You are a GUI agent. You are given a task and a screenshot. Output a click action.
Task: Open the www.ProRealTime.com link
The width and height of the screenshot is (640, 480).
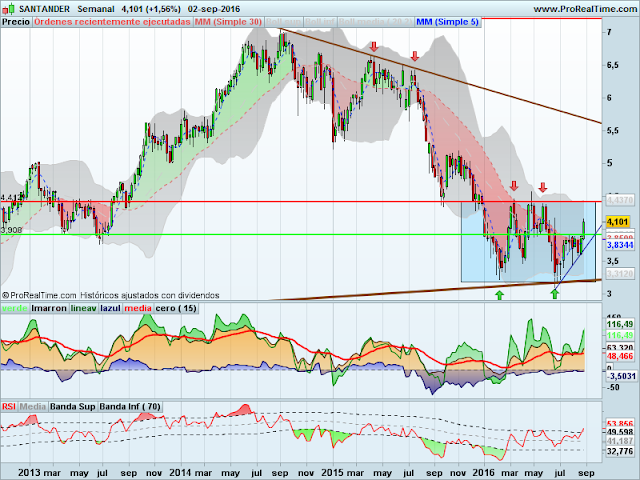(x=585, y=9)
